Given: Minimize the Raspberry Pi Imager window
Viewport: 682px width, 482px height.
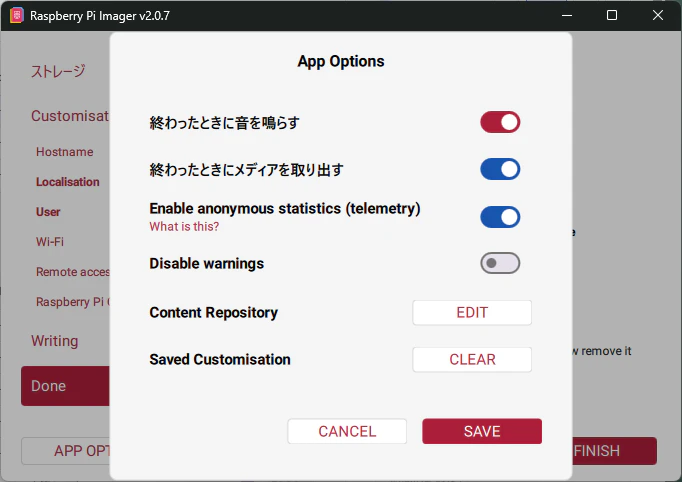Looking at the screenshot, I should (567, 16).
